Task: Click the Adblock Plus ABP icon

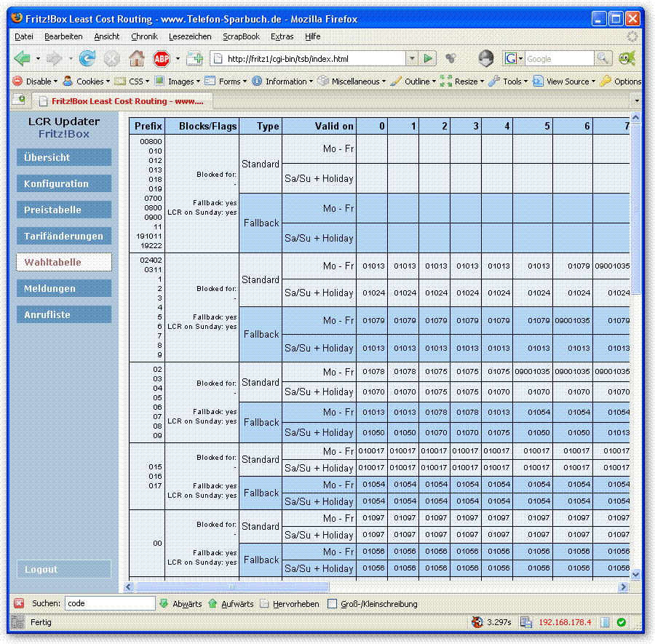Action: (x=162, y=59)
